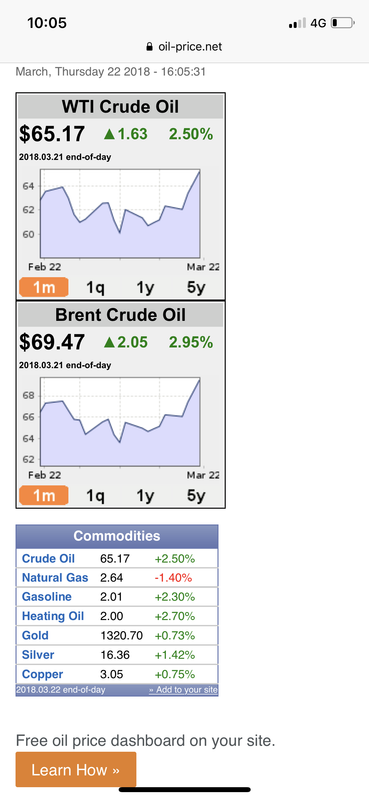
Task: Open the Heating Oil commodity link
Action: (x=53, y=616)
